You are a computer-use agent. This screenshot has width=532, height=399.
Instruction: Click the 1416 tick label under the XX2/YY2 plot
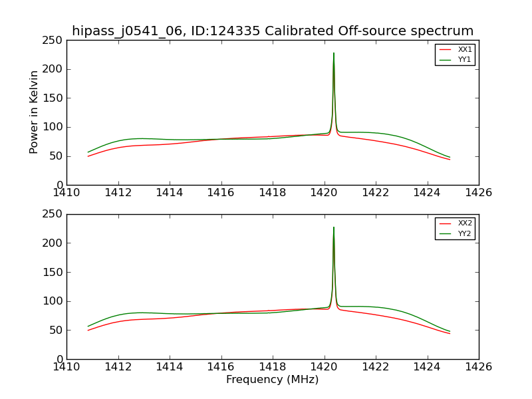pos(221,367)
